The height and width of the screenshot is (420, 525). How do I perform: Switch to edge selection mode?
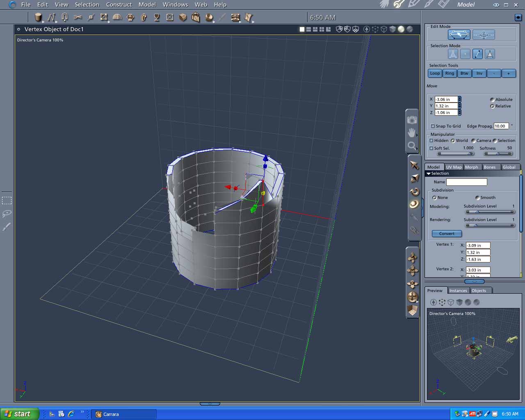click(x=477, y=54)
